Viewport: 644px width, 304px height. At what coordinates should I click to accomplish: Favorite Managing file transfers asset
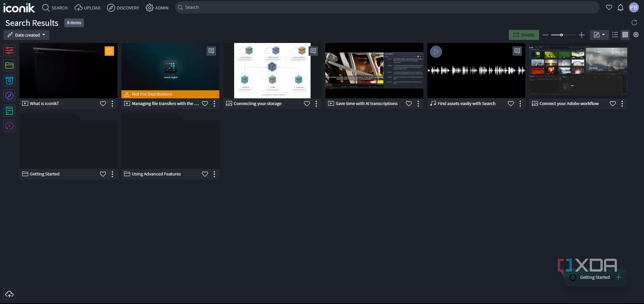205,103
